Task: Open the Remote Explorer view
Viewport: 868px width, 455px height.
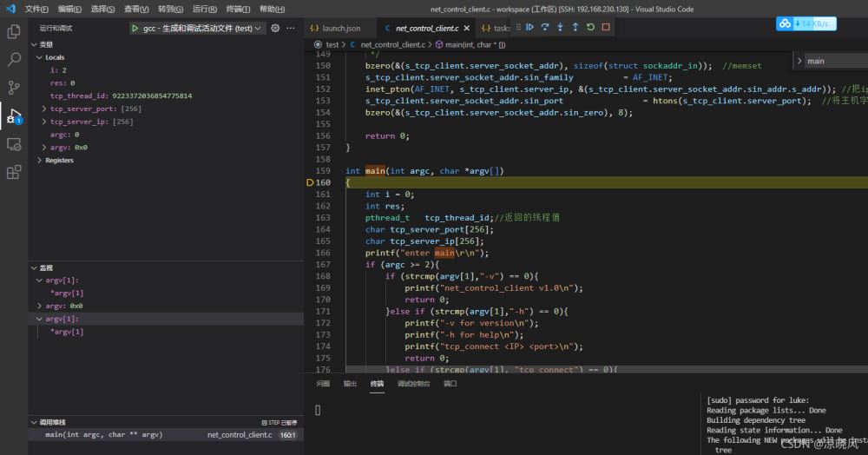Action: [x=14, y=144]
